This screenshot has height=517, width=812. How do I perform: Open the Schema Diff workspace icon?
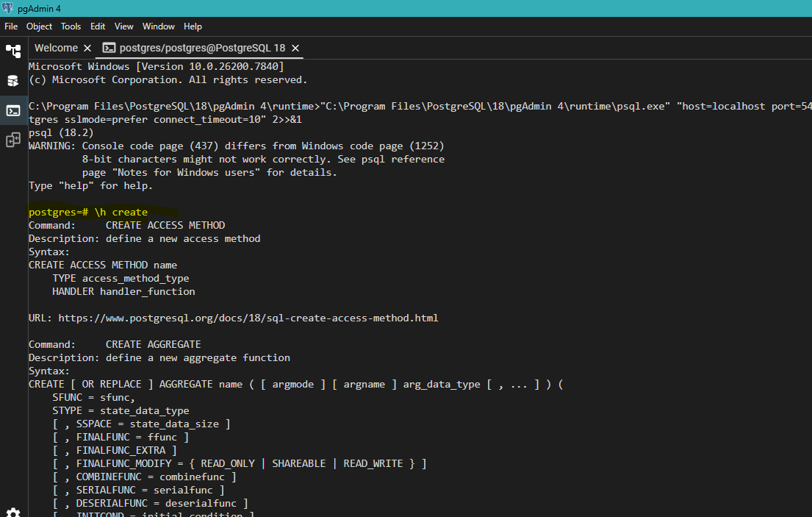tap(13, 140)
